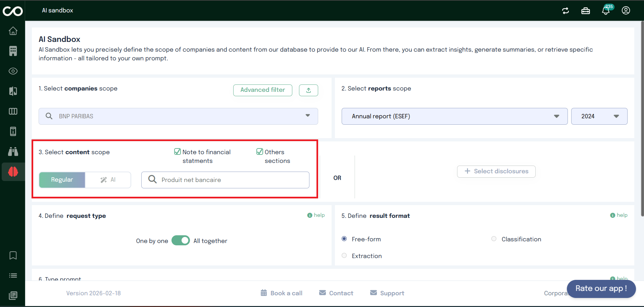Click the briefcase icon in header
This screenshot has height=307, width=644.
click(x=586, y=11)
